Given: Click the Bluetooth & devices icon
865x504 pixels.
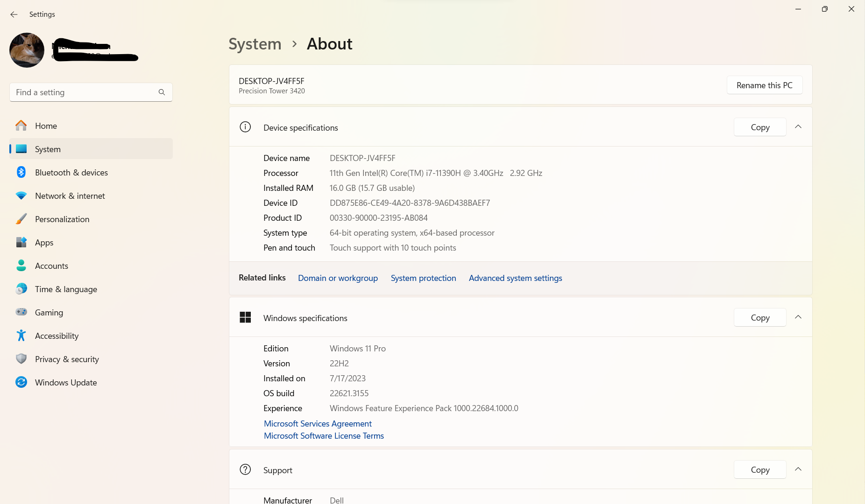Looking at the screenshot, I should coord(21,172).
